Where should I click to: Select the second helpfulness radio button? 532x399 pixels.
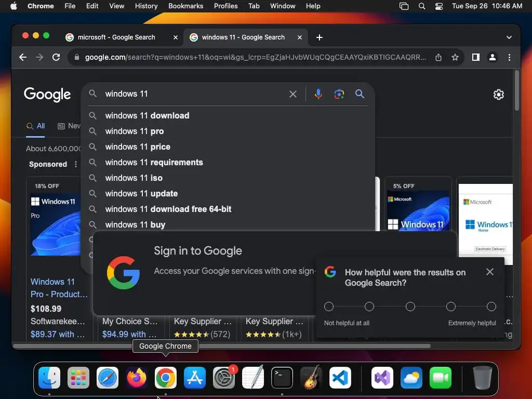(369, 307)
